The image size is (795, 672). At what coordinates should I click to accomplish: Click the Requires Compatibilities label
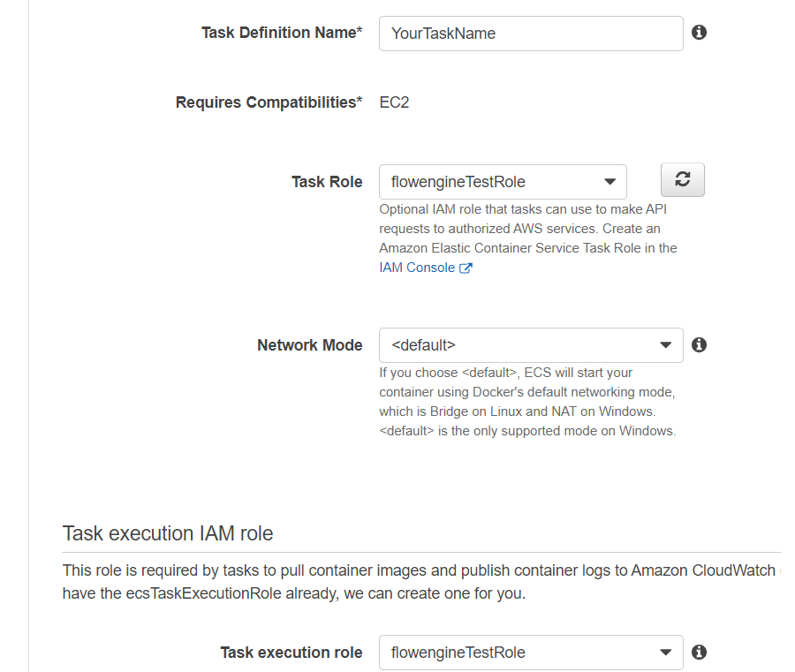(269, 102)
